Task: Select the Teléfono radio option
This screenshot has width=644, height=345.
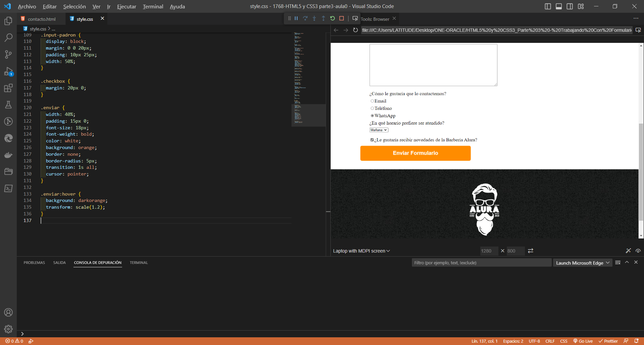Action: click(x=372, y=109)
